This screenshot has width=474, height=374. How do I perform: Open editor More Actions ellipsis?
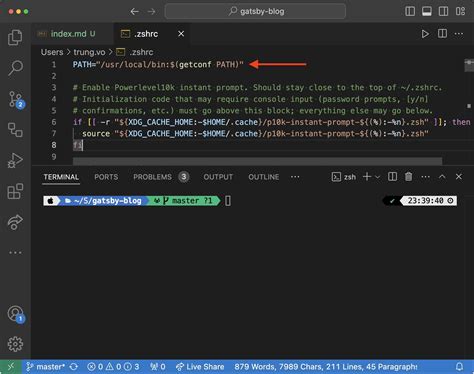pyautogui.click(x=459, y=34)
